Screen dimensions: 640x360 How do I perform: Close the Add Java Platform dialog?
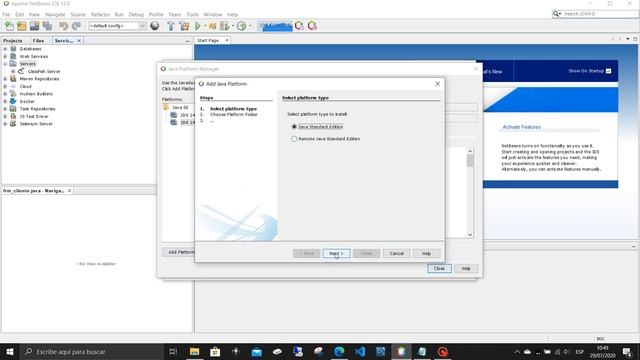[x=437, y=84]
